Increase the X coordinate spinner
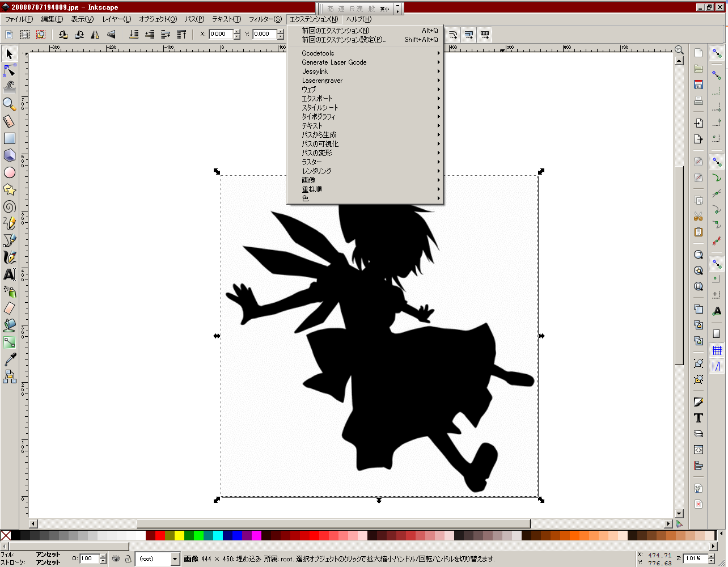Screen dimensions: 728x567 pyautogui.click(x=237, y=32)
